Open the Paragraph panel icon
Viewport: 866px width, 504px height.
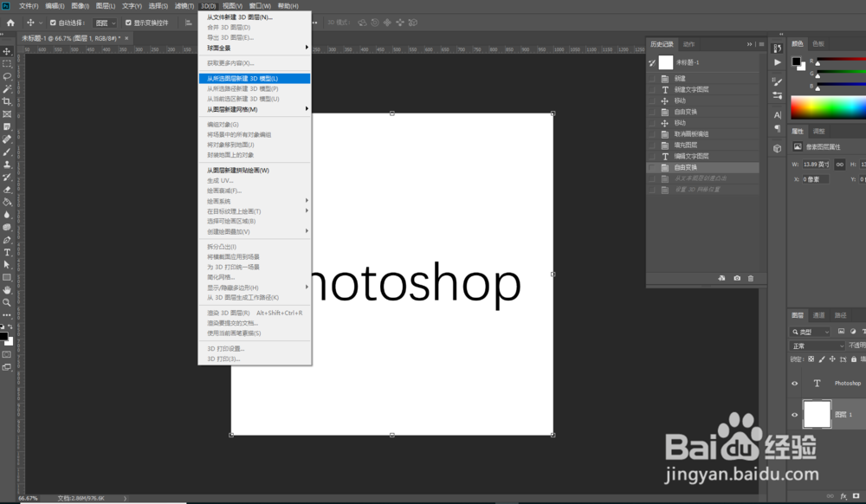point(777,128)
